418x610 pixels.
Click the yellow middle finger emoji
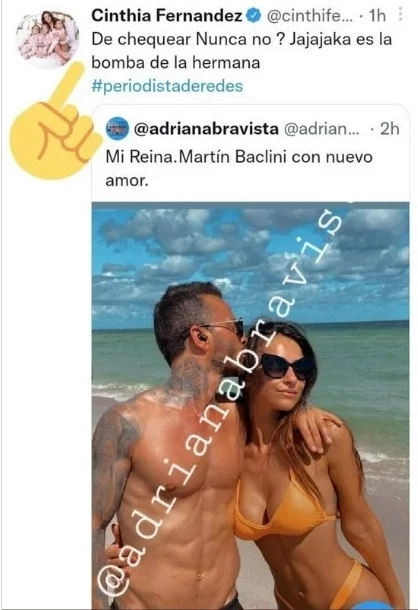coord(53,123)
